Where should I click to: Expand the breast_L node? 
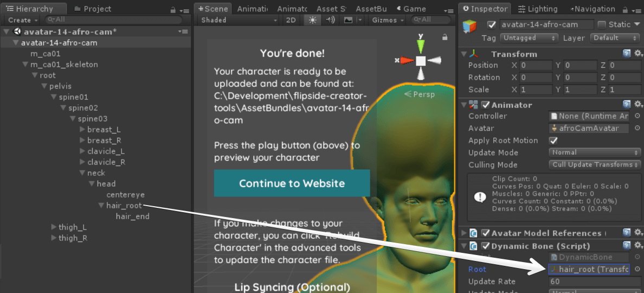82,130
